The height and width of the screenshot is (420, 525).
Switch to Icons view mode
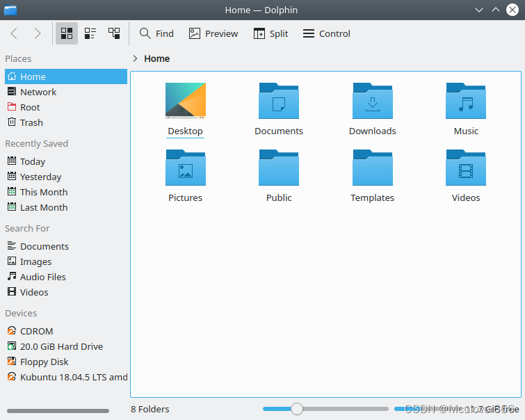pos(67,33)
